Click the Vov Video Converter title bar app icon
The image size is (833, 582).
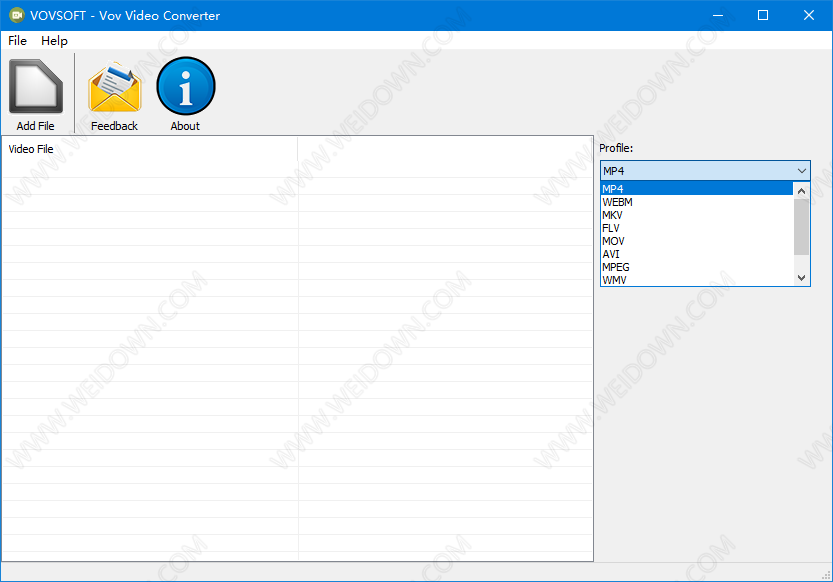pos(16,15)
